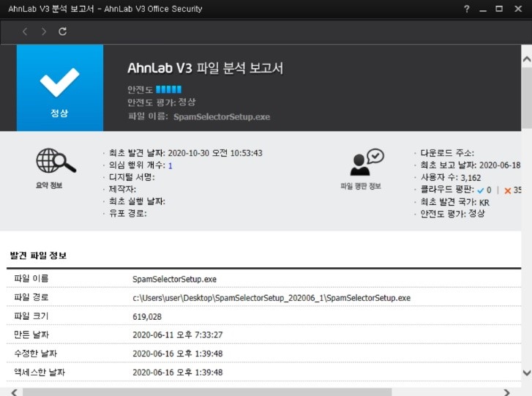Image resolution: width=532 pixels, height=396 pixels.
Task: Click the '최초 실행 날짜:' line
Action: pos(137,201)
